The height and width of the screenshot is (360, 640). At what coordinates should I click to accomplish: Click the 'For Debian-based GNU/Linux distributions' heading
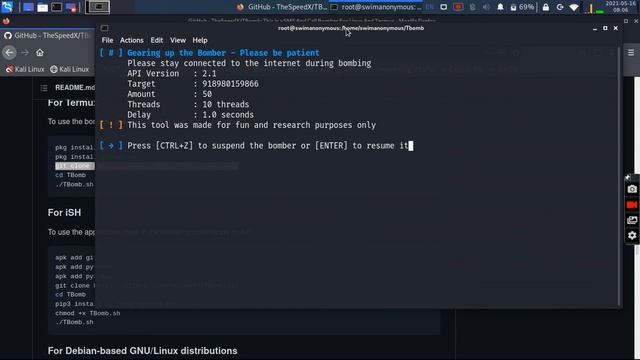click(142, 351)
